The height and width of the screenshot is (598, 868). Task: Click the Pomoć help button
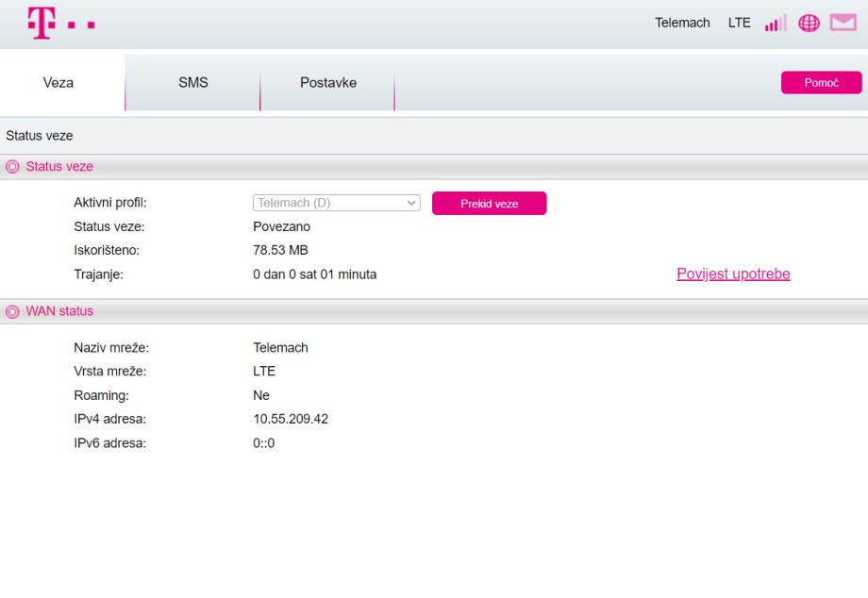[x=822, y=82]
